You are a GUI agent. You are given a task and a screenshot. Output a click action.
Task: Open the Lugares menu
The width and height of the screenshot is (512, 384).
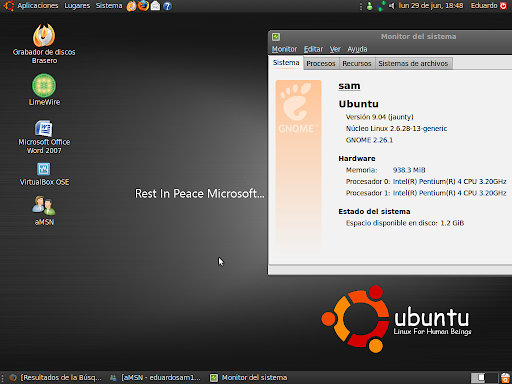(77, 6)
